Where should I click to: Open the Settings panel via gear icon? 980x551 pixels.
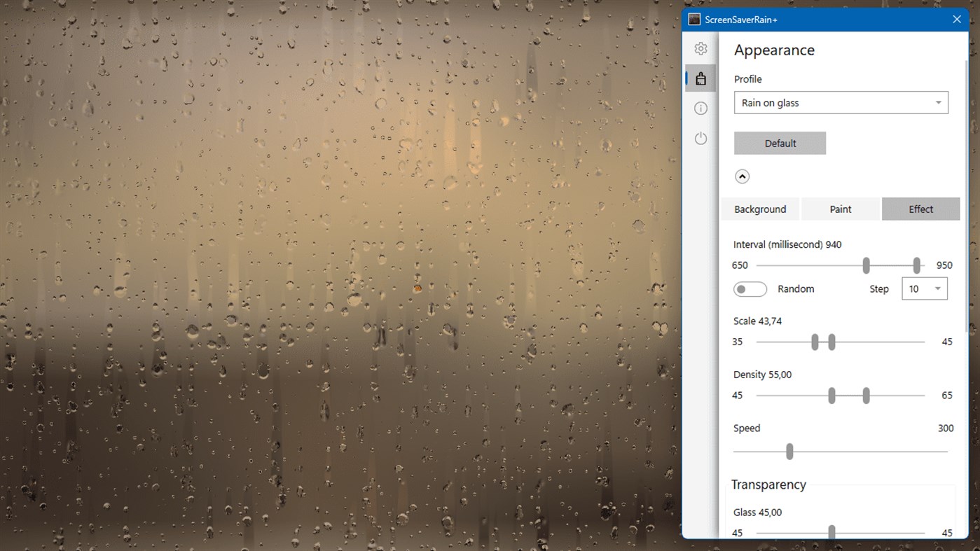point(701,48)
